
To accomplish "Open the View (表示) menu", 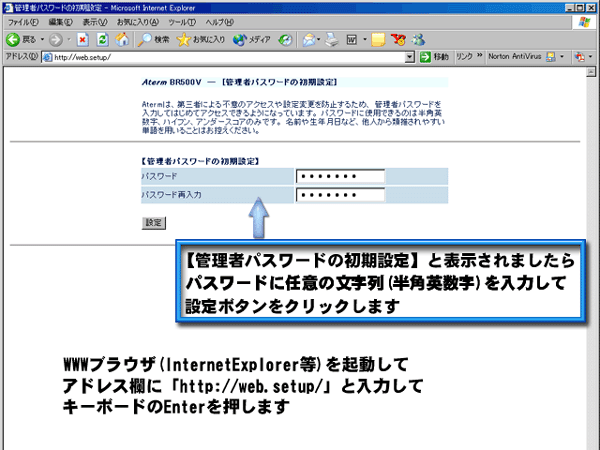I will 95,22.
